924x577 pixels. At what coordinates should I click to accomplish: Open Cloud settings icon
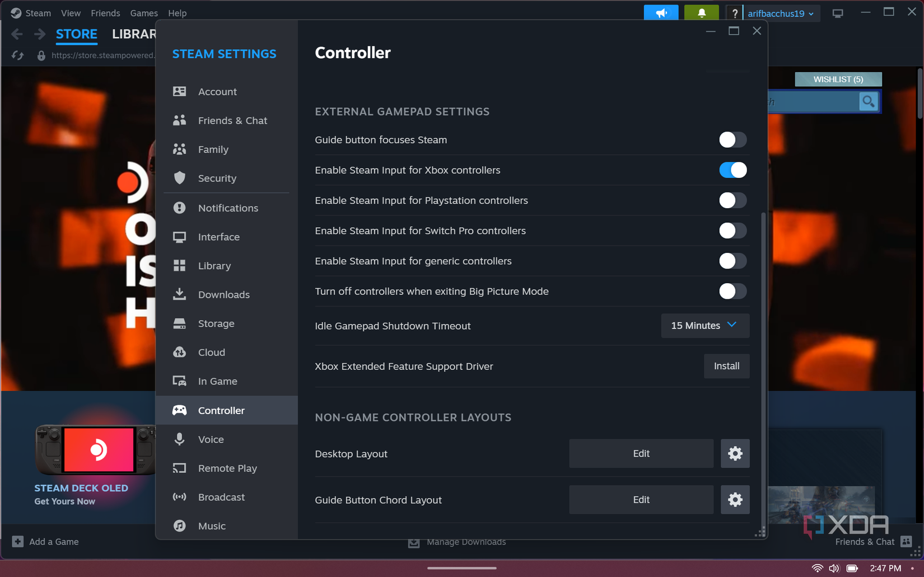(x=179, y=352)
